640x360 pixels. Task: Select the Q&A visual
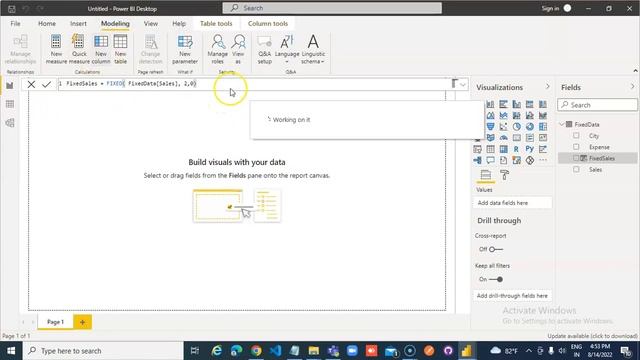tap(490, 160)
